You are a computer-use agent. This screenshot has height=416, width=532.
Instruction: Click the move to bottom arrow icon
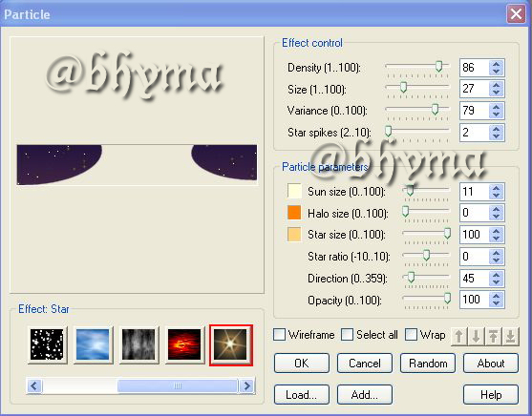click(511, 336)
